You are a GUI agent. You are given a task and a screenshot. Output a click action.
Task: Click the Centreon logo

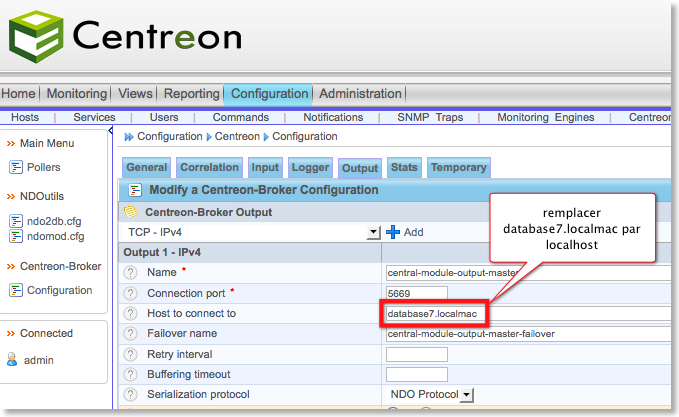click(125, 37)
